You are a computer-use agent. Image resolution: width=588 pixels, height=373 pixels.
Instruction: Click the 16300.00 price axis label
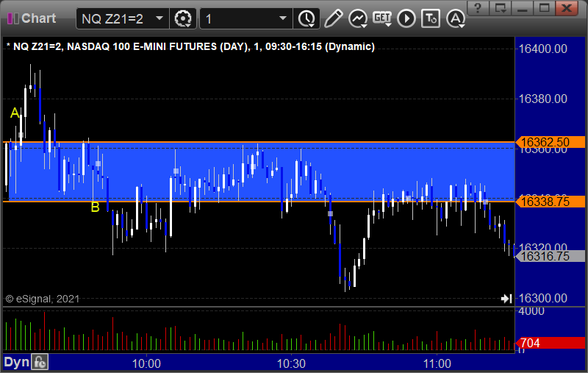542,298
